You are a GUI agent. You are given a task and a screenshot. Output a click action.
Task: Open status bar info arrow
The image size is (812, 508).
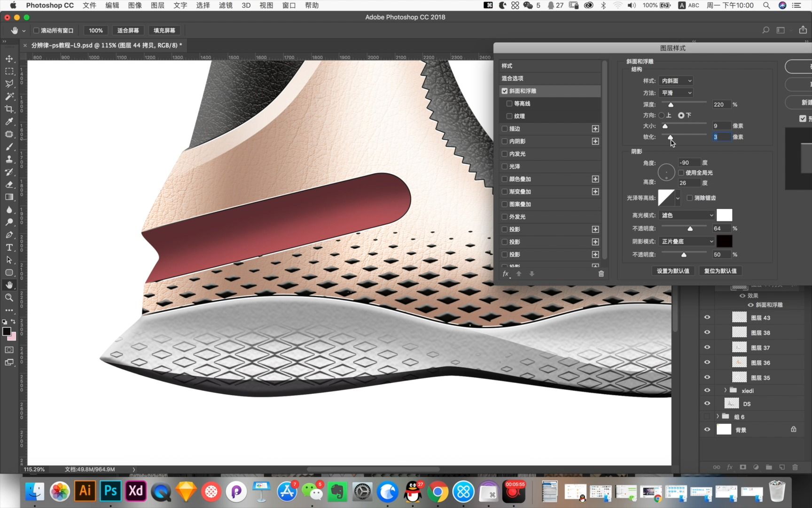[x=134, y=469]
